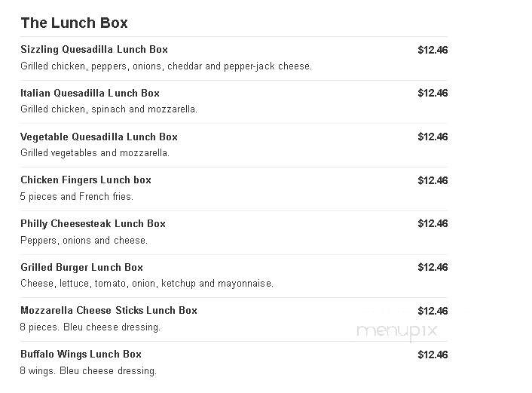The width and height of the screenshot is (532, 393).
Task: Click the Sizzling Quesadilla Lunch Box title
Action: tap(94, 50)
